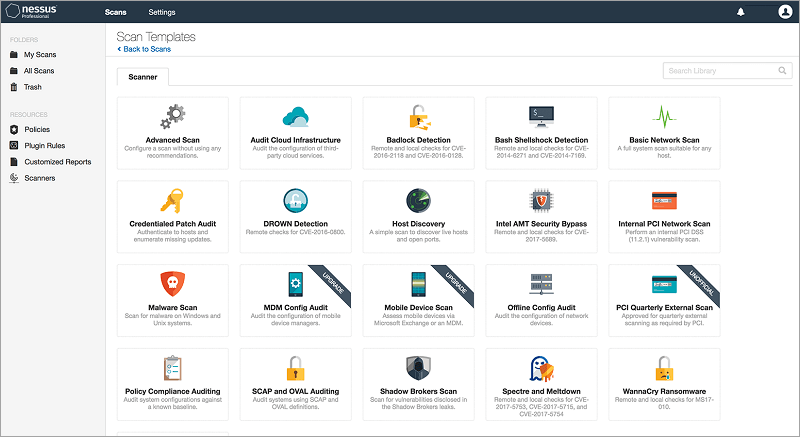Viewport: 800px width, 437px height.
Task: Click the Policy Compliance Auditing title
Action: coord(172,391)
